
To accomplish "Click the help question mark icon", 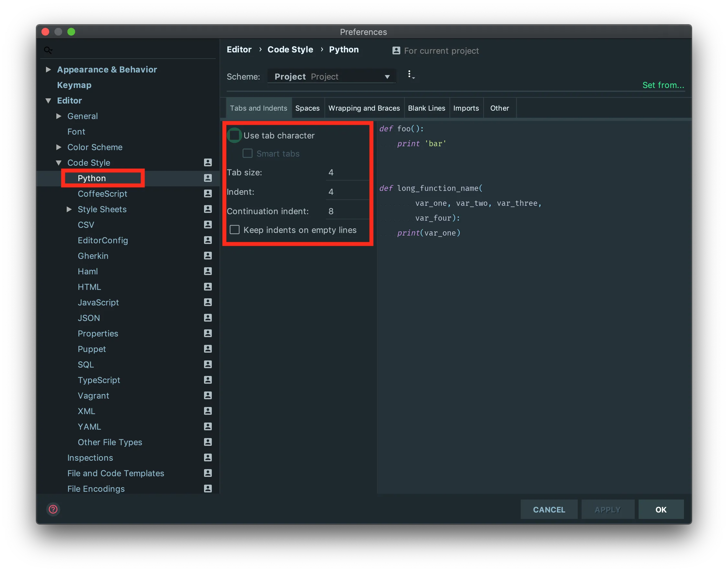I will (53, 509).
